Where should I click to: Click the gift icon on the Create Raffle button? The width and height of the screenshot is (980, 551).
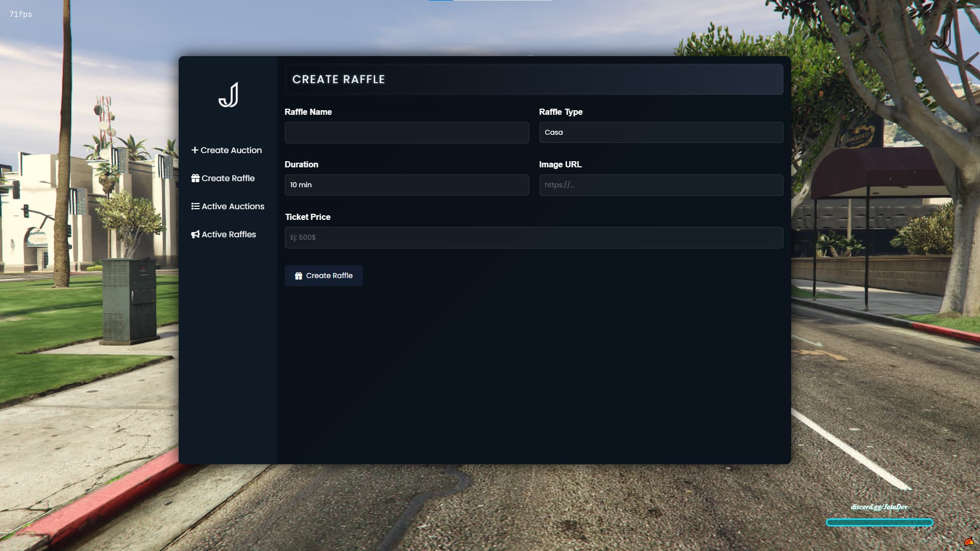click(x=299, y=275)
